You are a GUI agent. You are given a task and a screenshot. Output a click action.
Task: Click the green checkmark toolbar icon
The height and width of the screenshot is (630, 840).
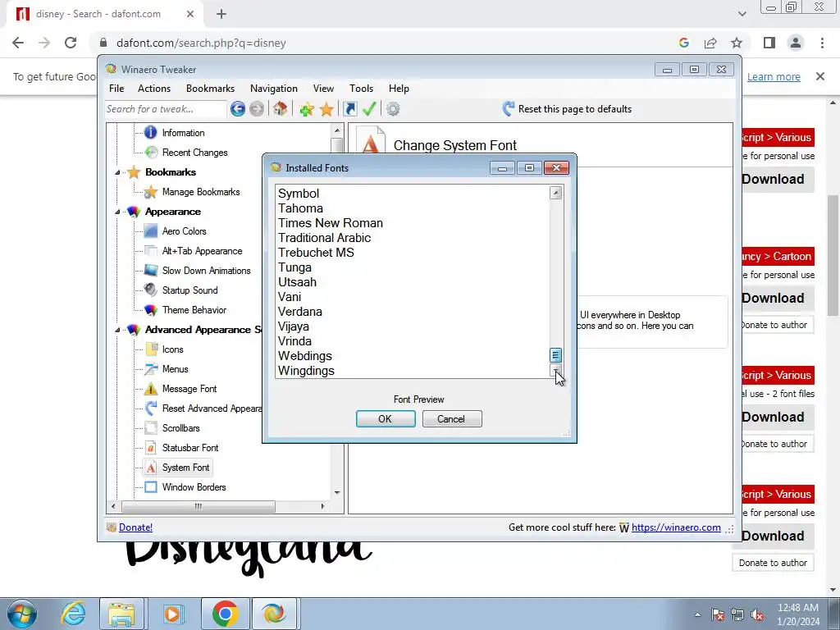point(369,109)
